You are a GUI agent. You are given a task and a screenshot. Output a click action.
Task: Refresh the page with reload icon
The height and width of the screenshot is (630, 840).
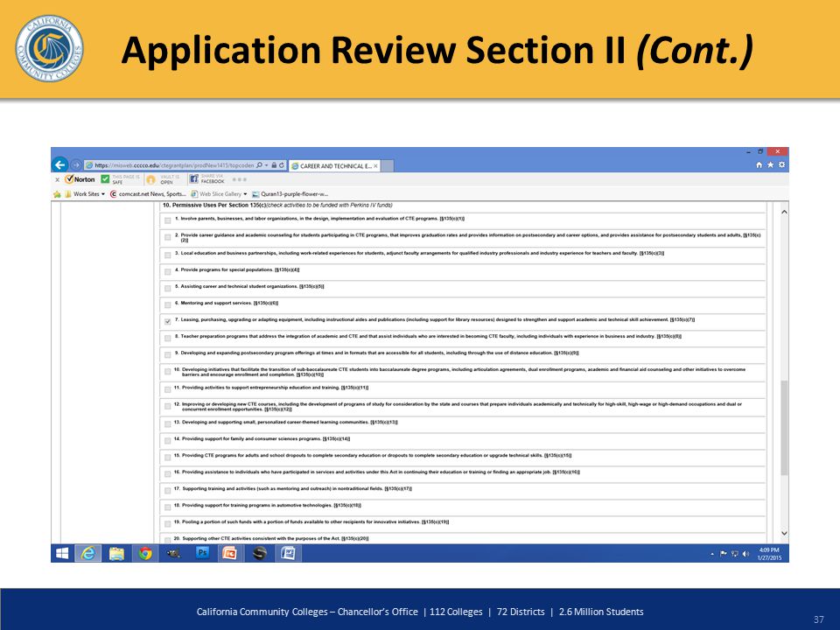[x=282, y=165]
